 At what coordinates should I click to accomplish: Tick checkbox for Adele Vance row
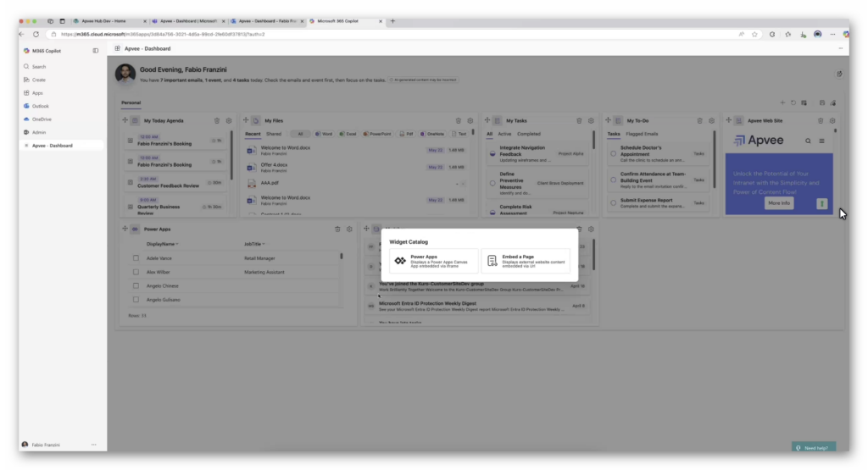[x=136, y=258]
